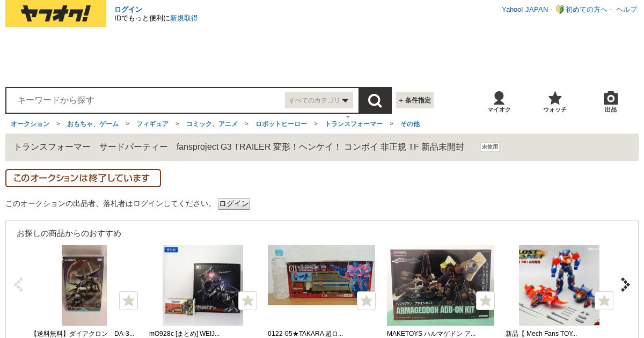
Task: Go to フィギュア breadcrumb
Action: point(152,124)
